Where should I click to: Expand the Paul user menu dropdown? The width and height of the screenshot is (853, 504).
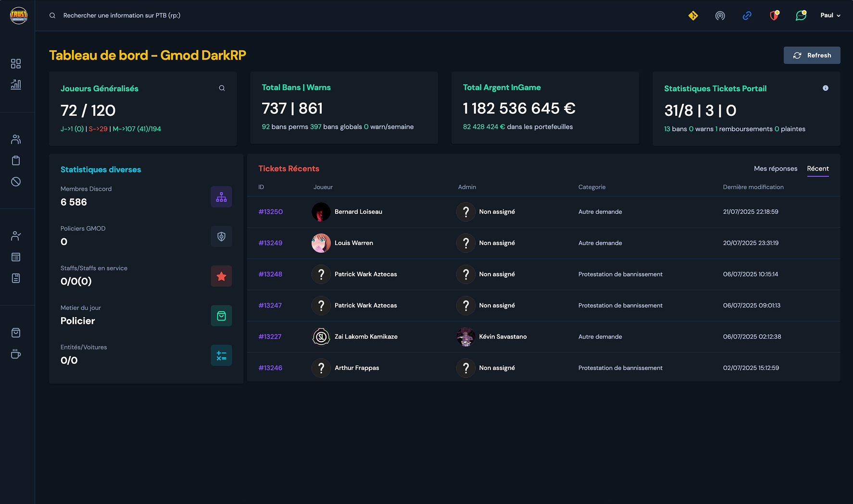coord(830,15)
